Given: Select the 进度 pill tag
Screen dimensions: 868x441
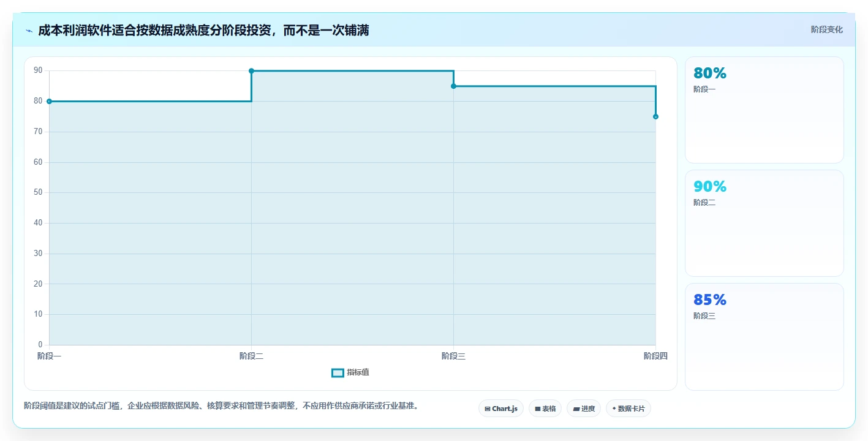Looking at the screenshot, I should [584, 409].
